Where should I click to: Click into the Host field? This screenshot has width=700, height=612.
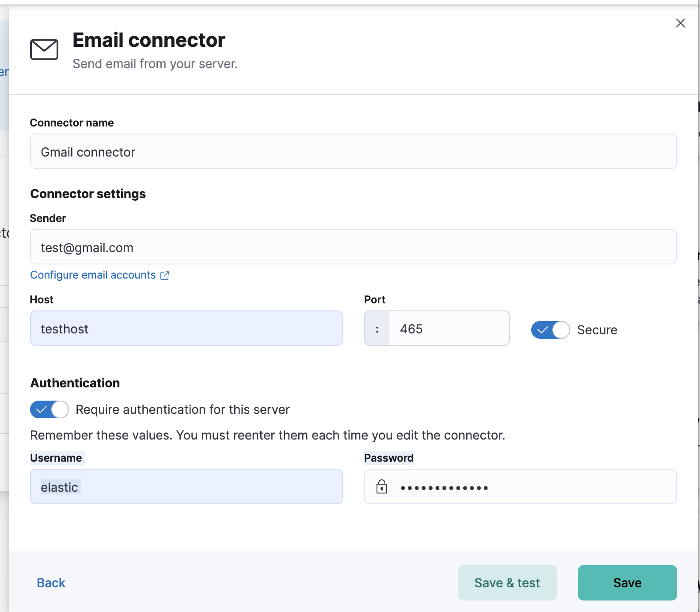[186, 329]
